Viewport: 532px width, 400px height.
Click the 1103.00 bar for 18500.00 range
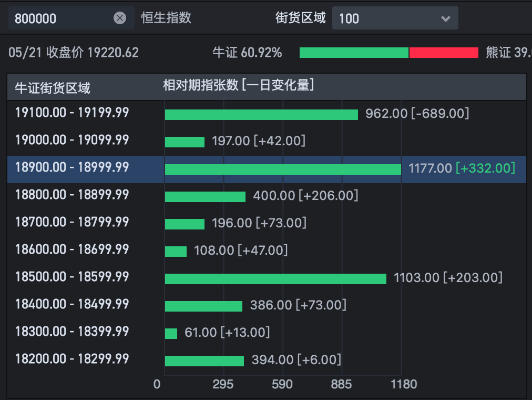coord(275,279)
